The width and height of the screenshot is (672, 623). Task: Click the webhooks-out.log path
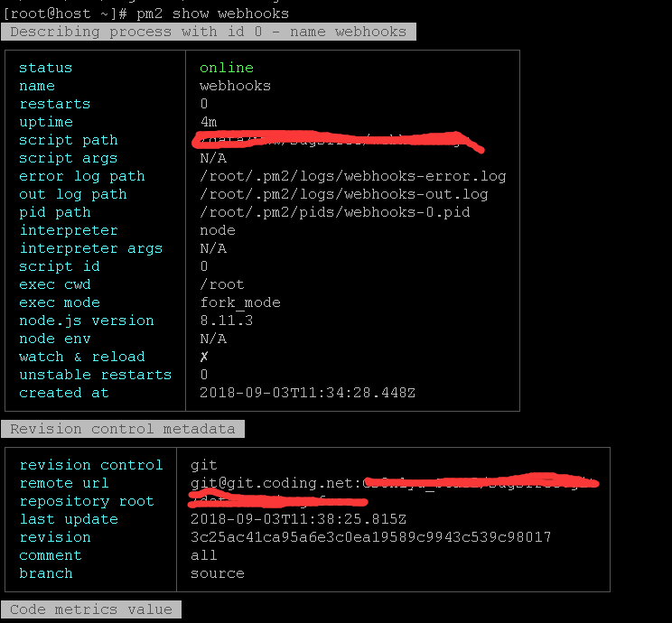tap(343, 194)
